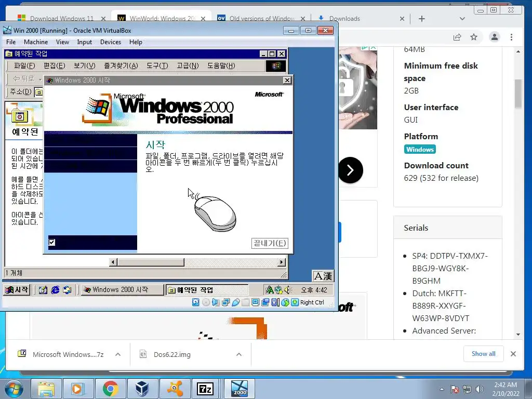Click the Chrome share page icon
This screenshot has height=399, width=532.
(x=457, y=37)
